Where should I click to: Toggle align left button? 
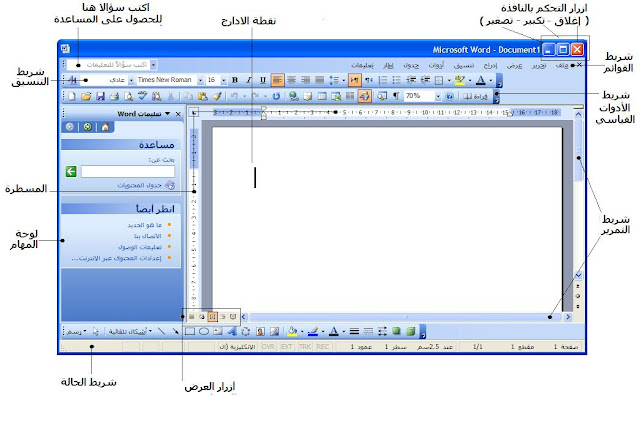click(x=277, y=80)
